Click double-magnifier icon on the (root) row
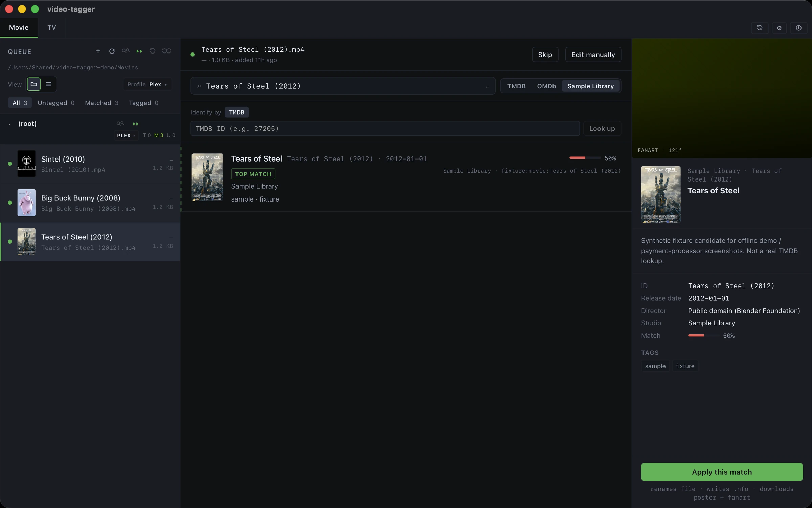This screenshot has height=508, width=812. 120,124
